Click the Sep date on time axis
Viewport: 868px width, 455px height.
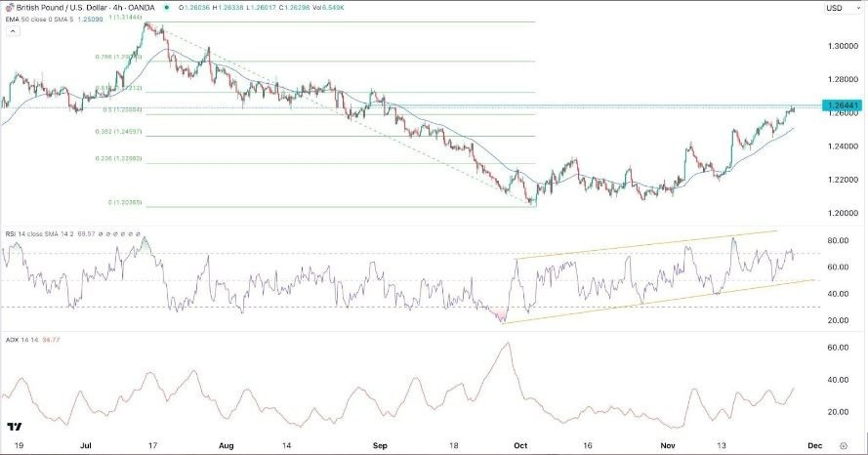(x=380, y=445)
